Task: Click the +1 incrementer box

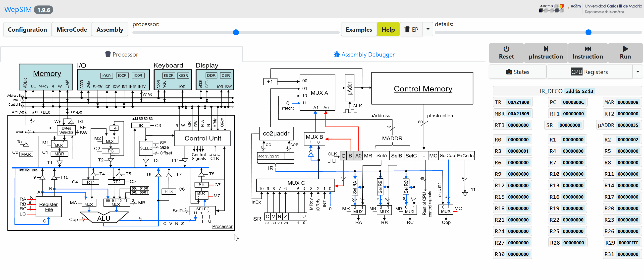Action: point(270,81)
